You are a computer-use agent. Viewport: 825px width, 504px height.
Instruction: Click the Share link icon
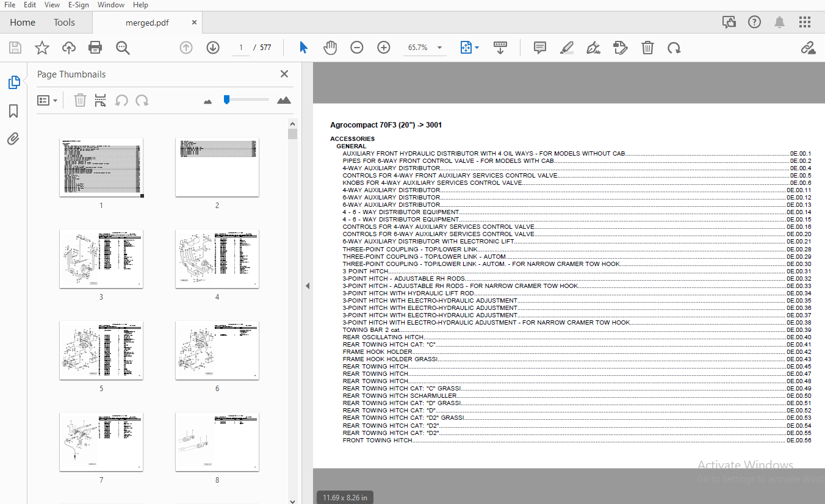click(x=809, y=48)
